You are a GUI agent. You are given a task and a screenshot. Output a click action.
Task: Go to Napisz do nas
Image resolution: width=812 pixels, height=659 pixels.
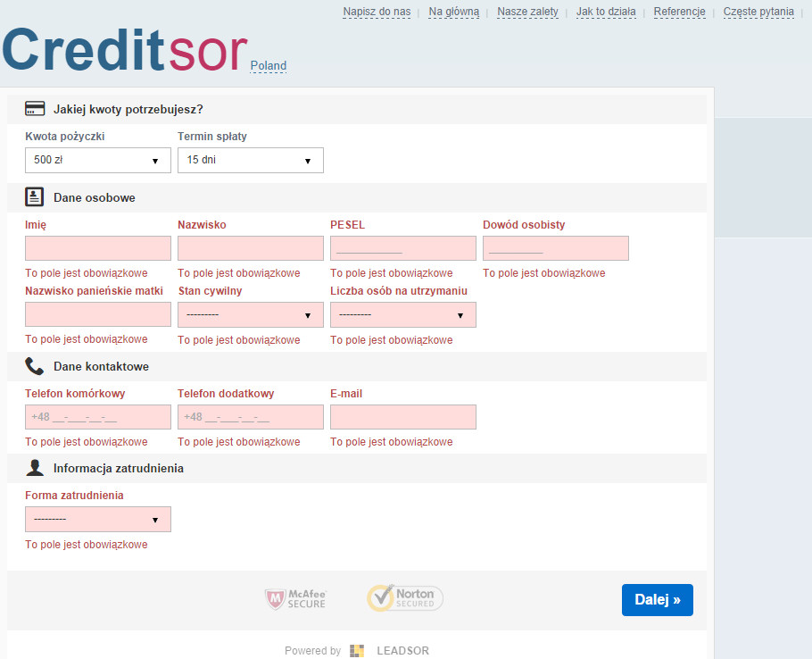coord(377,12)
